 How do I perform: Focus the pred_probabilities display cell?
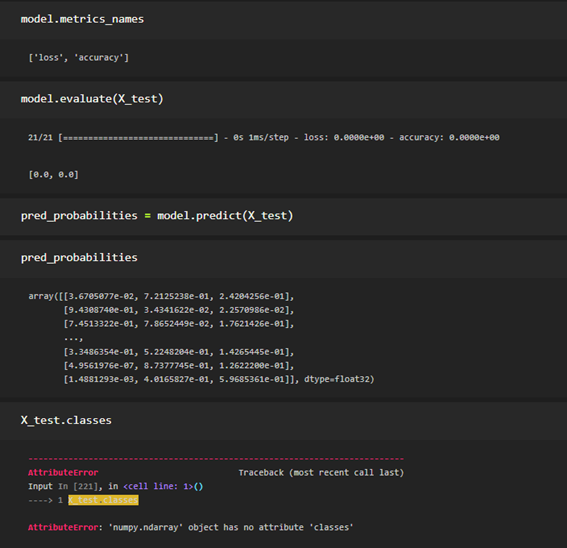pyautogui.click(x=284, y=258)
